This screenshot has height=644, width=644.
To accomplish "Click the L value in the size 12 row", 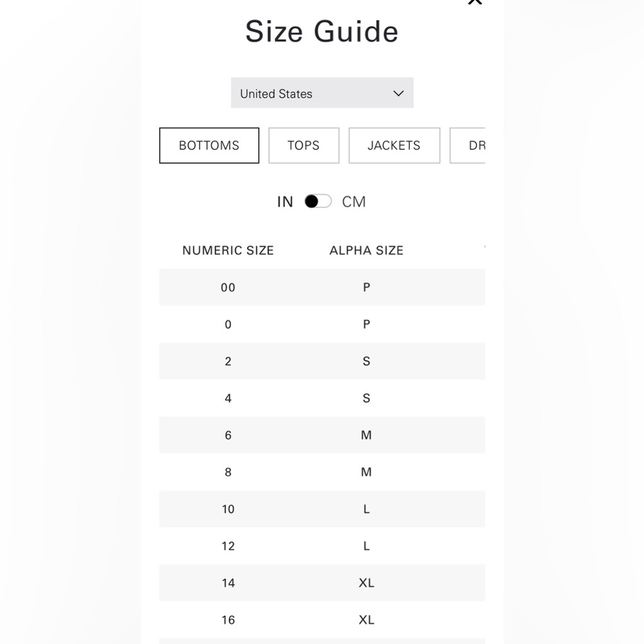I will pyautogui.click(x=366, y=546).
